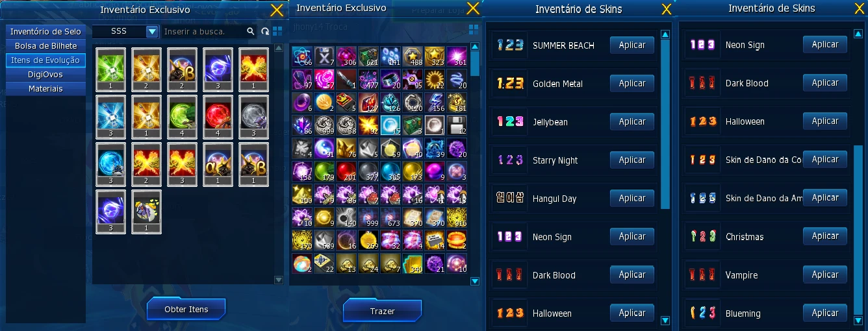Select the alpha helmet evolution item

pos(218,164)
